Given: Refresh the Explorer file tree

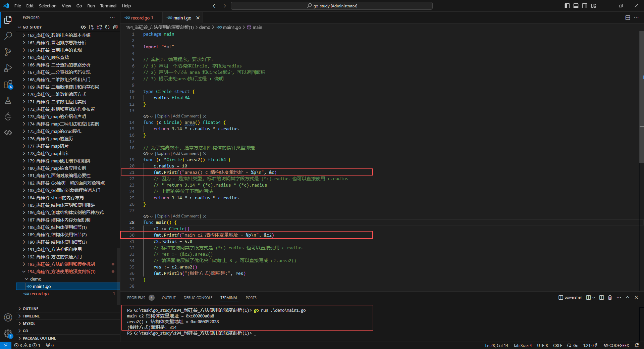Looking at the screenshot, I should (x=107, y=27).
